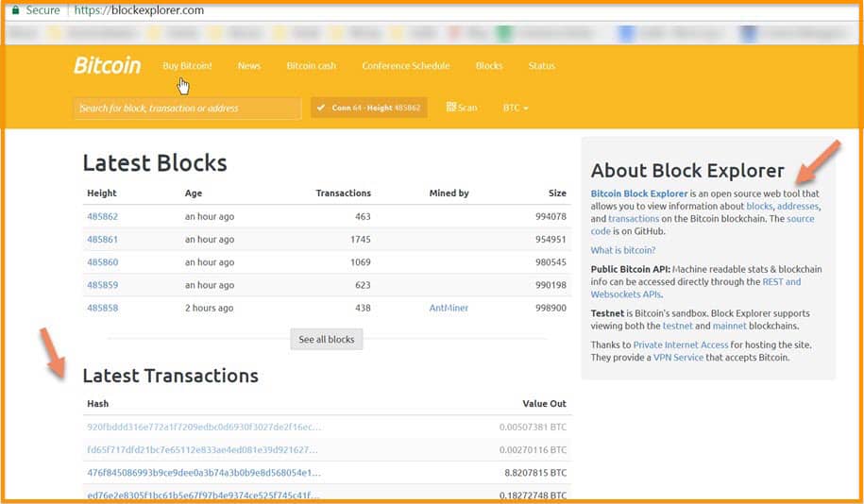This screenshot has height=504, width=864.
Task: Click the Latest Transactions heading
Action: tap(170, 376)
